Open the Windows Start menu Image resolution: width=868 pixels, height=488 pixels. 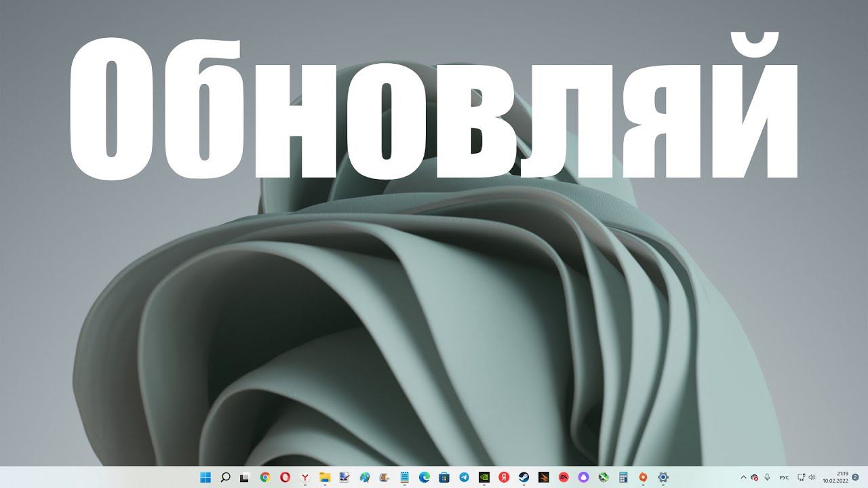205,477
